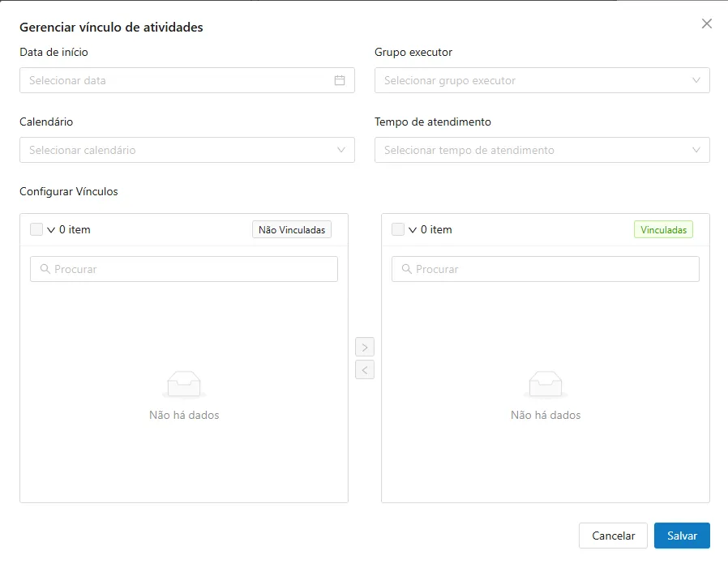Click the calendar icon in Data de início
The height and width of the screenshot is (572, 728).
tap(340, 80)
